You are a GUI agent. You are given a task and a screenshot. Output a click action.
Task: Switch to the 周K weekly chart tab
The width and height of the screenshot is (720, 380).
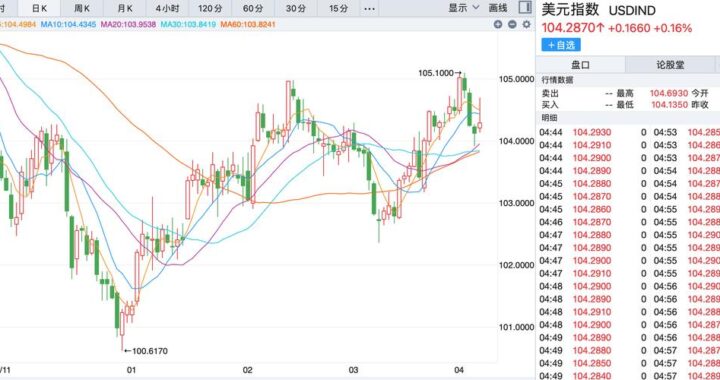click(82, 8)
